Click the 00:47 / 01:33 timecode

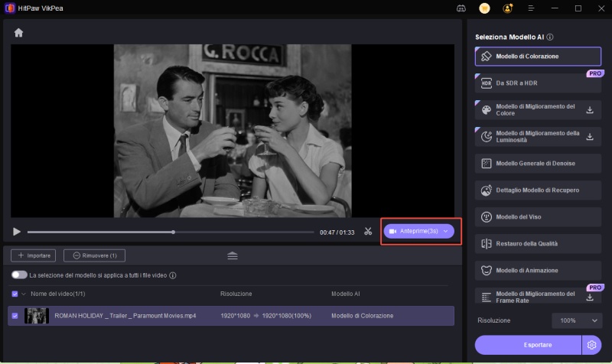click(337, 232)
